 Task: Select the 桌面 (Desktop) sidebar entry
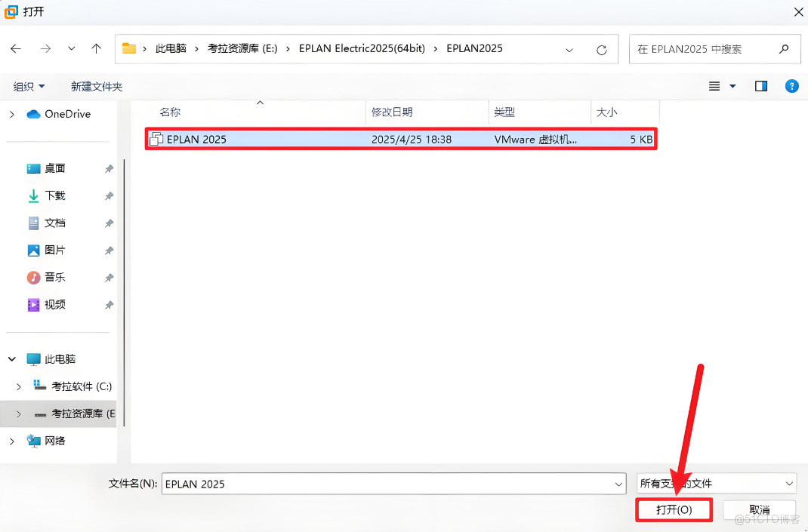(x=55, y=168)
